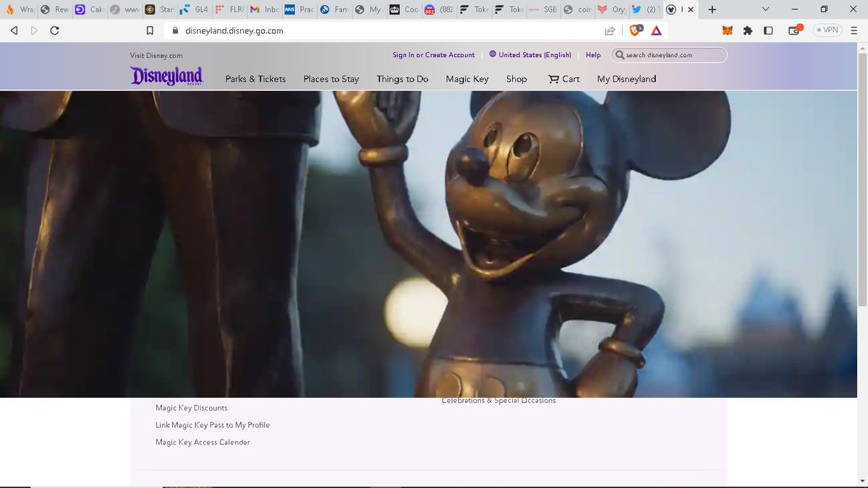
Task: Open the Shop menu
Action: click(x=516, y=79)
